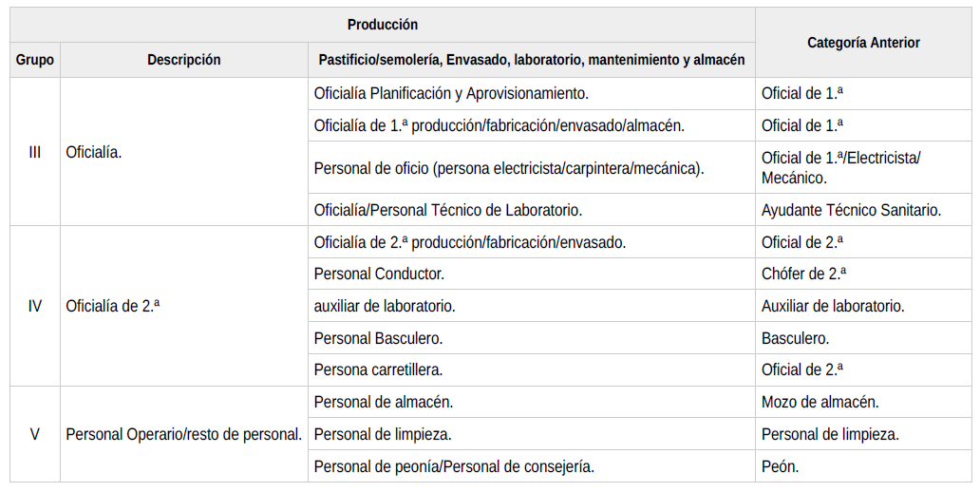The height and width of the screenshot is (492, 980).
Task: Select Personal Basculero cell
Action: 531,338
